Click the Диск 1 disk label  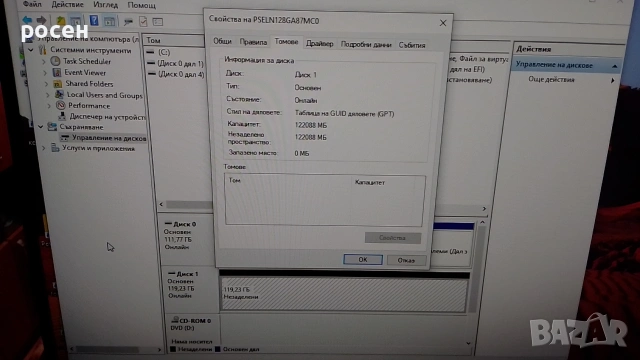pyautogui.click(x=187, y=274)
